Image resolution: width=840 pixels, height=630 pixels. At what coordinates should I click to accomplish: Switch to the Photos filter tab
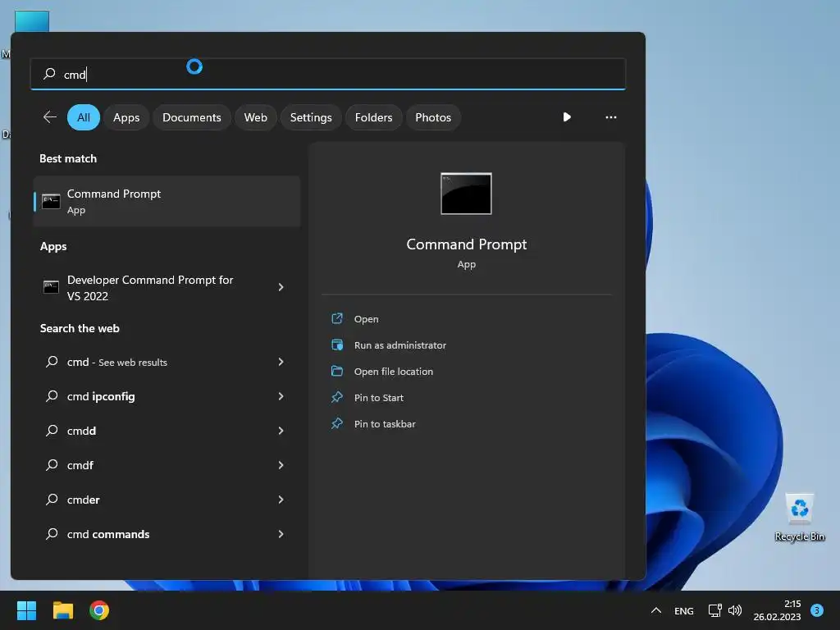point(433,117)
